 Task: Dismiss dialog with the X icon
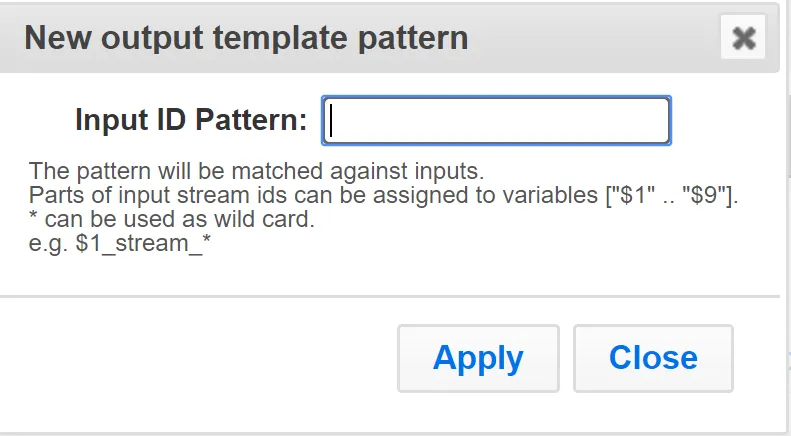743,37
